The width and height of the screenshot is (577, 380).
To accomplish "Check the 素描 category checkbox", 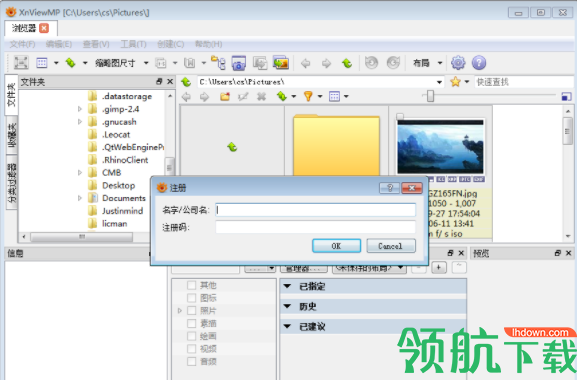I will tap(191, 323).
